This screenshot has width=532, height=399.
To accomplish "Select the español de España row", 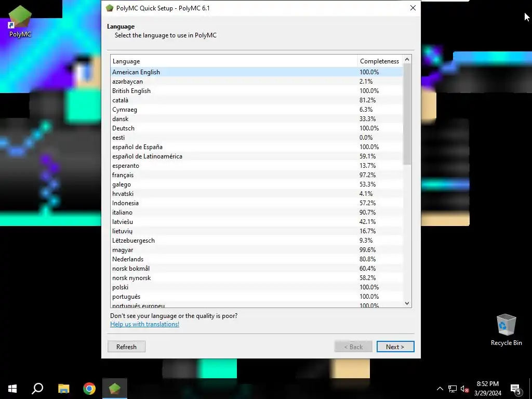I will click(x=257, y=147).
